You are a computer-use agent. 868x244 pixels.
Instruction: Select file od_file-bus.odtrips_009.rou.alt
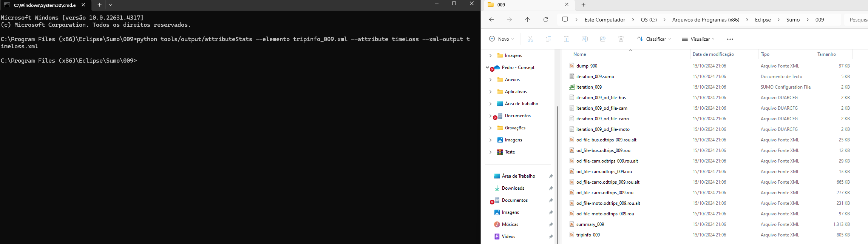click(x=606, y=140)
